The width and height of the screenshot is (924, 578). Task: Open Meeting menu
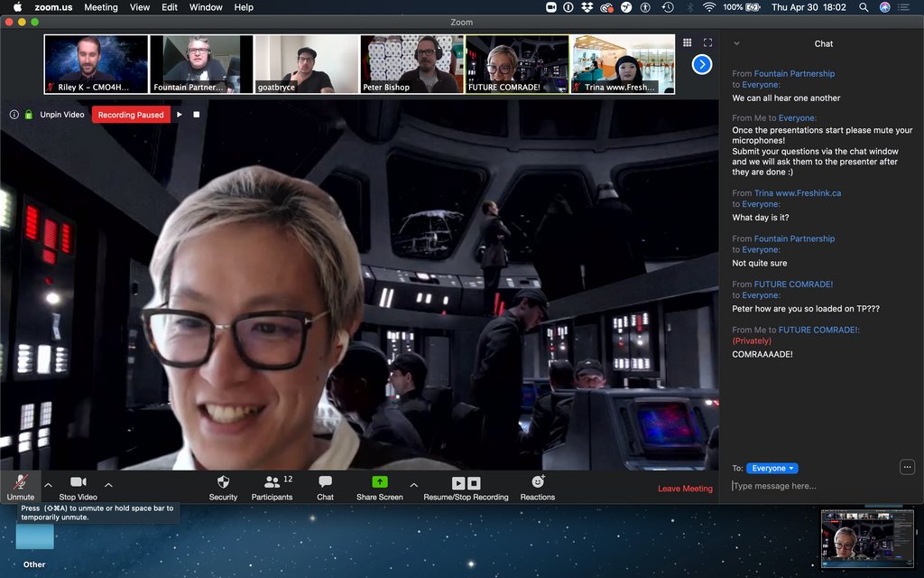[x=101, y=7]
